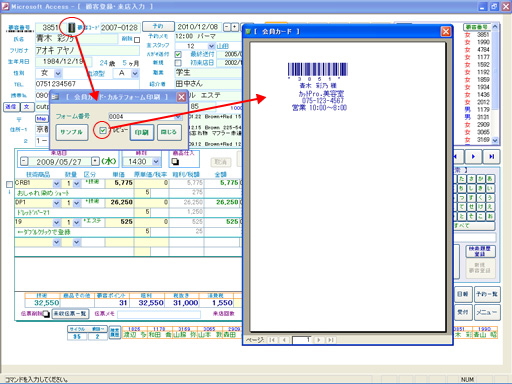Click the furigana field アオキ アヤノ
Image resolution: width=512 pixels, height=384 pixels.
pyautogui.click(x=87, y=51)
